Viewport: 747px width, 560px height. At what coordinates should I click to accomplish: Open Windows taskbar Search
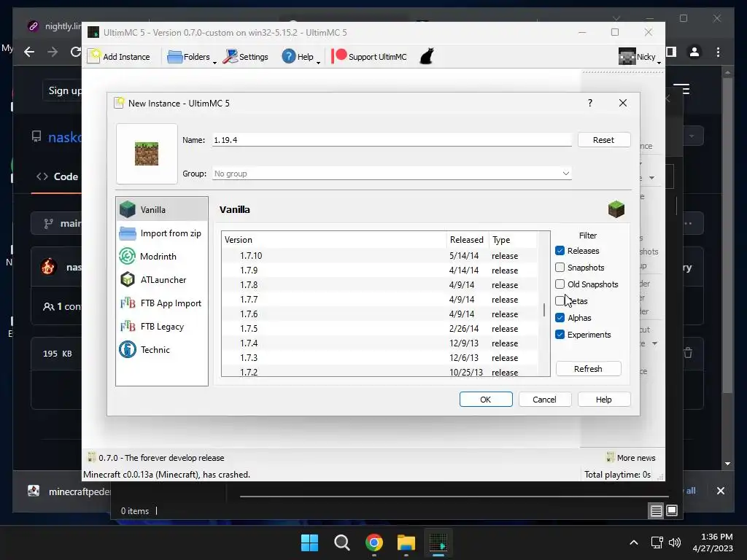click(341, 542)
